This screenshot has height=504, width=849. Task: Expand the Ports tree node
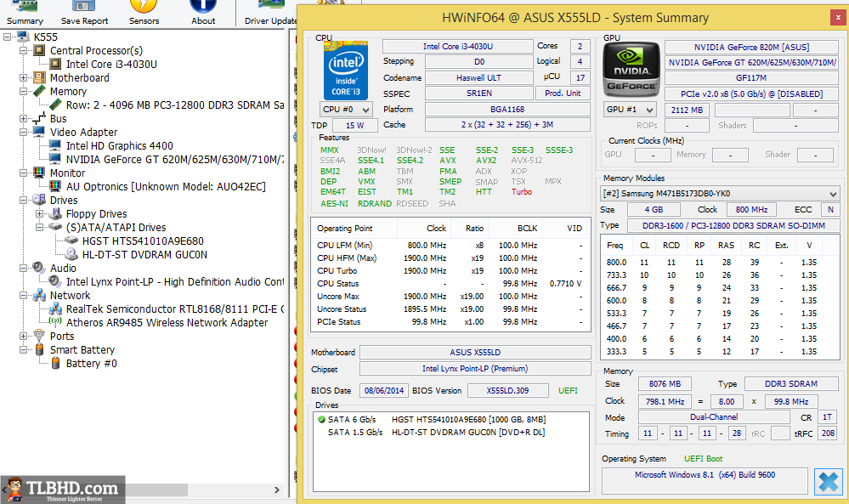23,336
